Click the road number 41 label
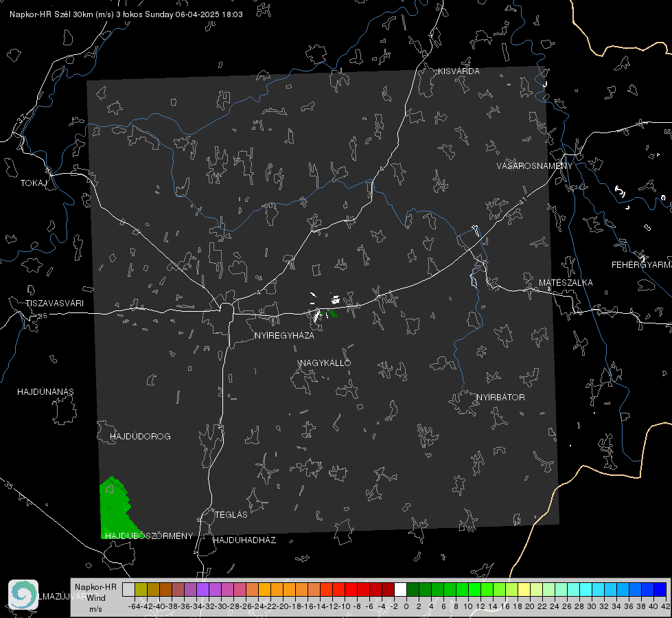 coord(522,201)
